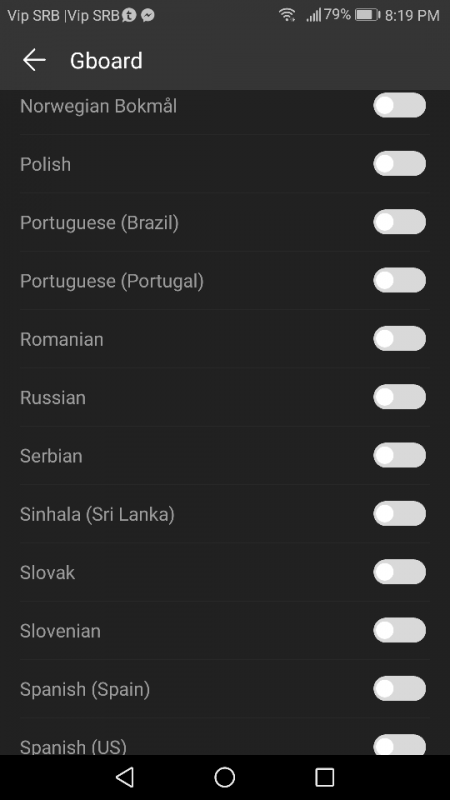Turn on Spanish (Spain) switch
This screenshot has height=800, width=450.
[399, 689]
